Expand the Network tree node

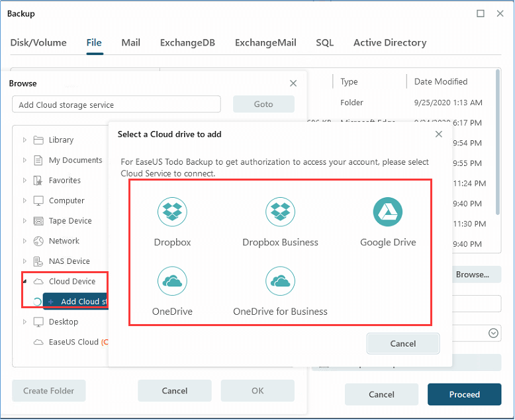(24, 241)
